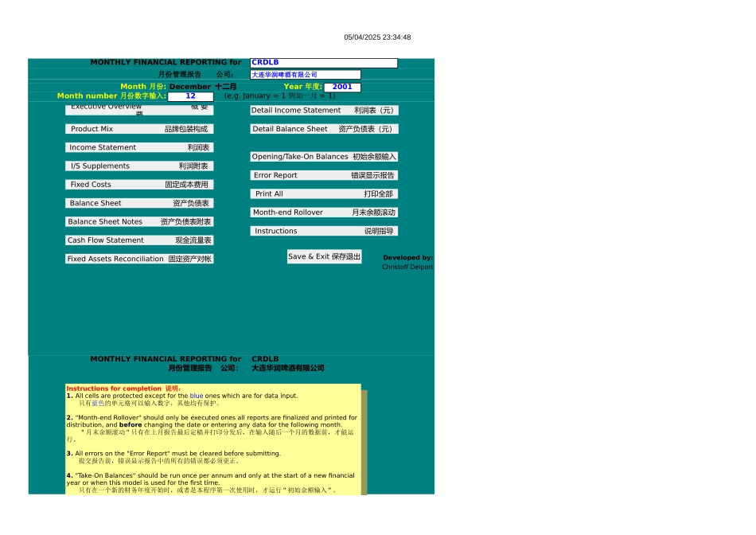Open Fixed Assets Reconciliation
756x535 pixels.
139,259
